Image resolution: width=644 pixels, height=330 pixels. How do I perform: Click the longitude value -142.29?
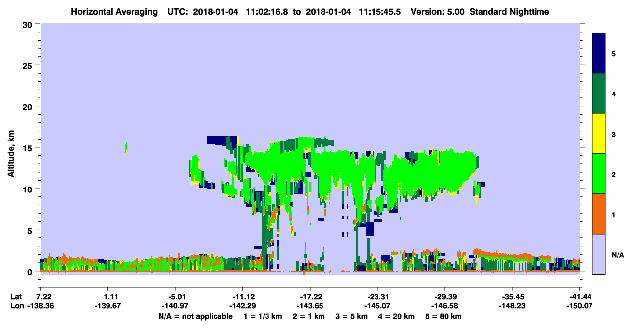pos(243,306)
